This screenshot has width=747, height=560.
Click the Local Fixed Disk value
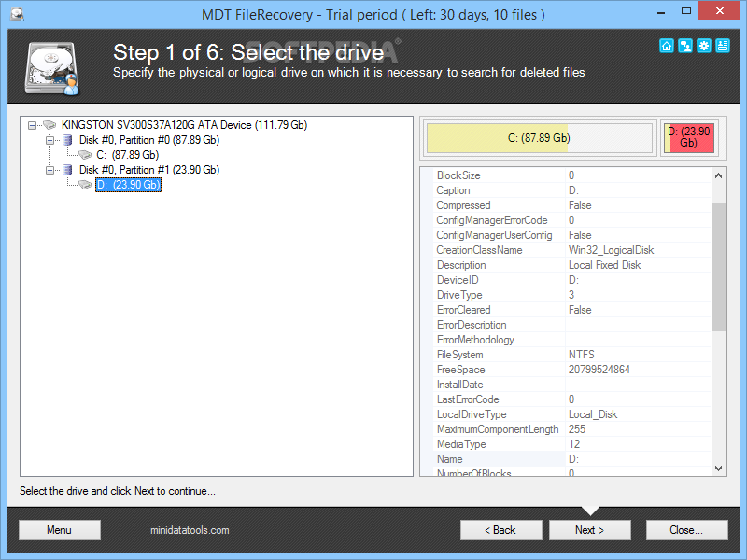click(604, 265)
